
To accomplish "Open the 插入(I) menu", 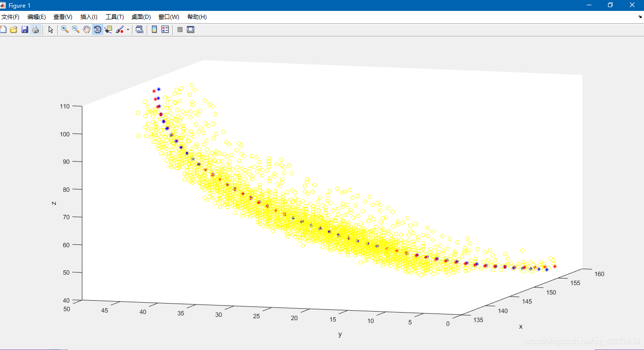I will (x=89, y=17).
